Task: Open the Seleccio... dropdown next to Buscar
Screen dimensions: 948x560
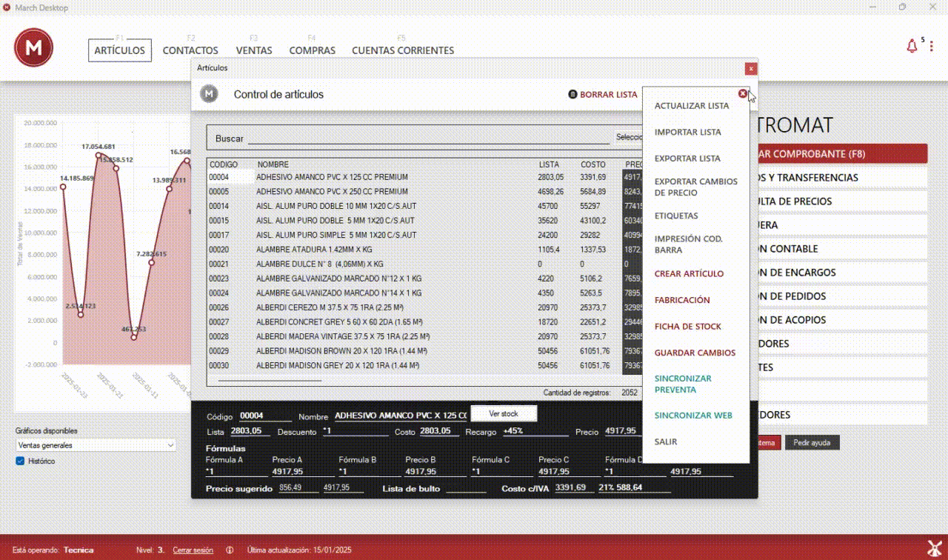Action: (630, 137)
